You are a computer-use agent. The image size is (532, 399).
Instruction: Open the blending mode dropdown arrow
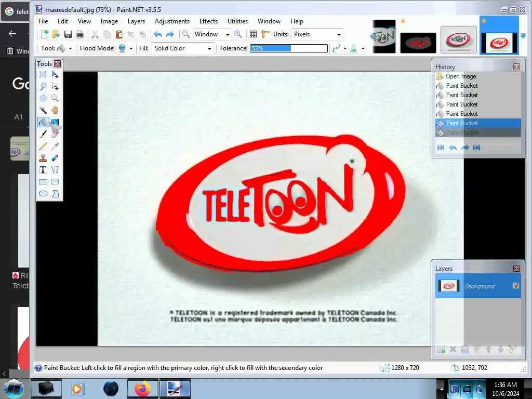click(x=363, y=48)
